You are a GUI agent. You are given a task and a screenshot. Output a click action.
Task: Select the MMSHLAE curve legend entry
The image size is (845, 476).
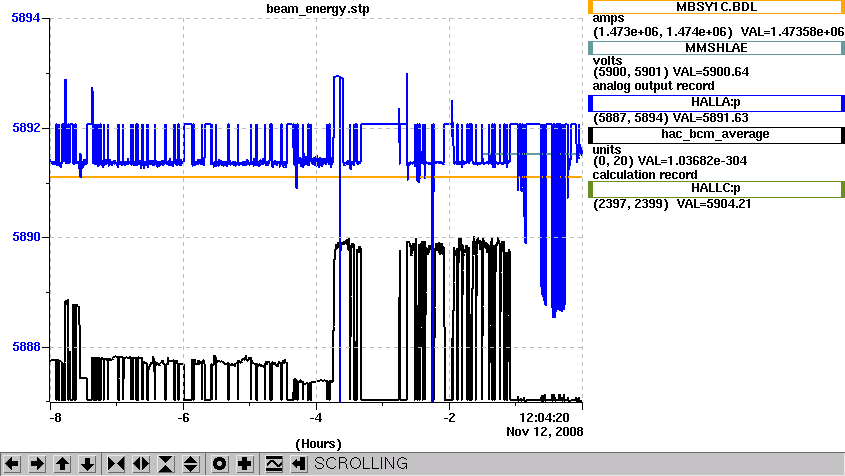(x=716, y=48)
